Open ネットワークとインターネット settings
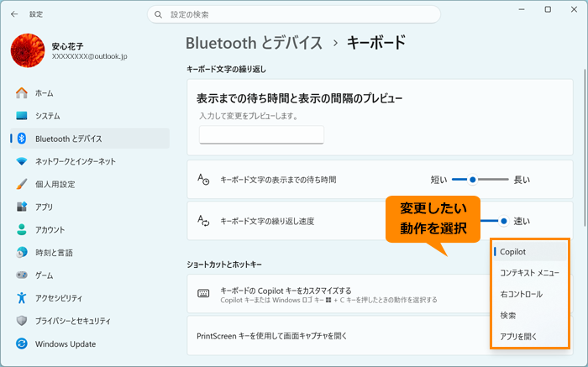Image resolution: width=588 pixels, height=367 pixels. [90, 161]
